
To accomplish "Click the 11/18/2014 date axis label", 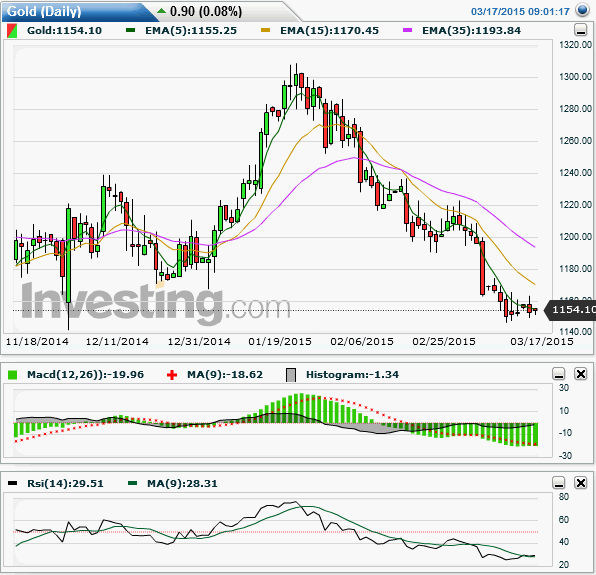I will (37, 342).
